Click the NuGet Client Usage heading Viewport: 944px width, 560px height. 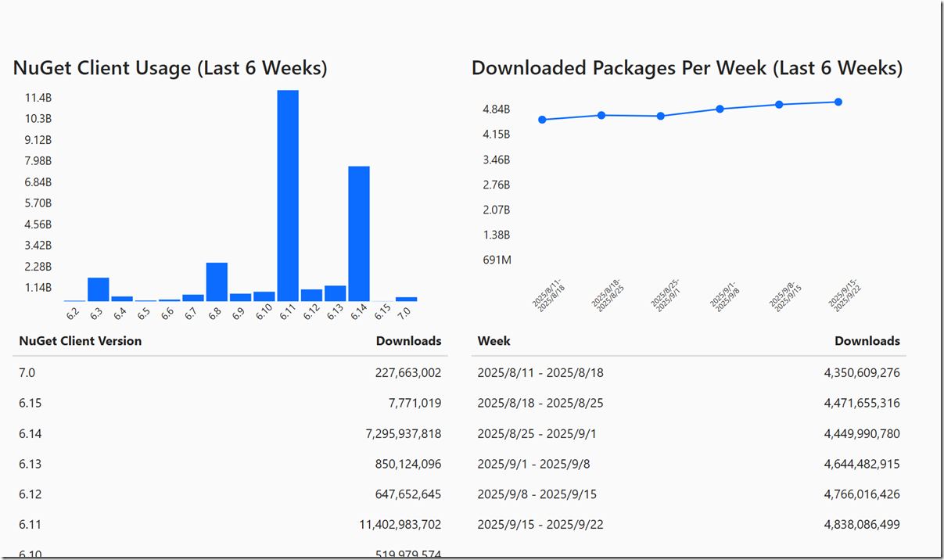pyautogui.click(x=170, y=68)
